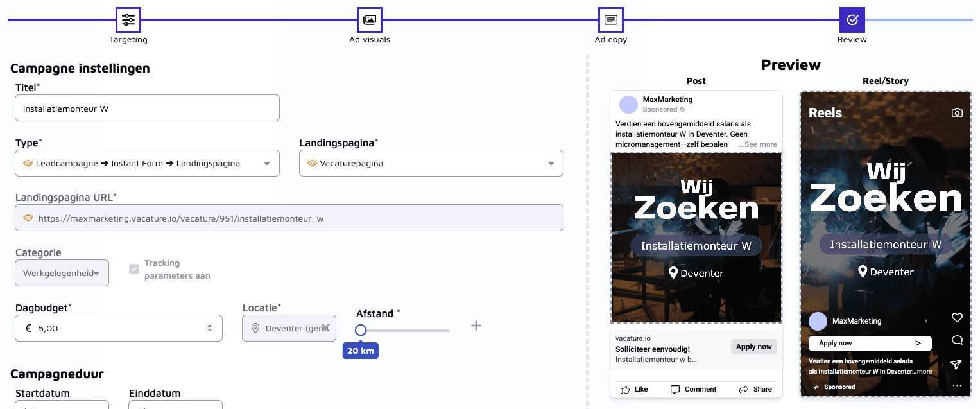Switch to the Reel/Story preview tab

[x=885, y=81]
